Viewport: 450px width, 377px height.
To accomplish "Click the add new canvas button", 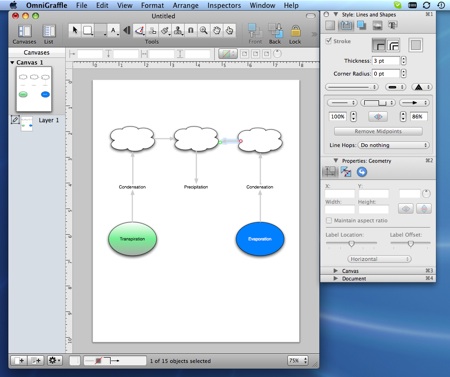I will 19,360.
